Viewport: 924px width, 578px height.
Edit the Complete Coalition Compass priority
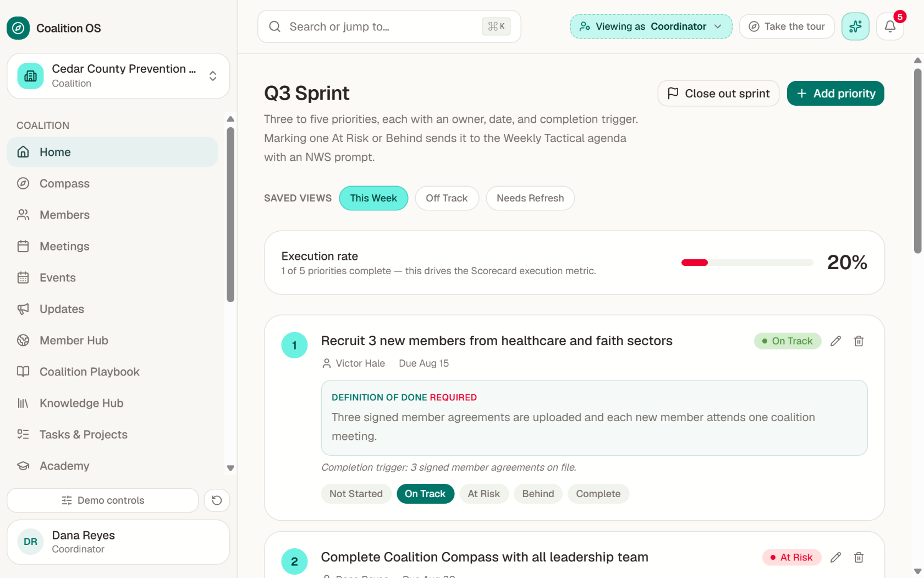tap(835, 558)
